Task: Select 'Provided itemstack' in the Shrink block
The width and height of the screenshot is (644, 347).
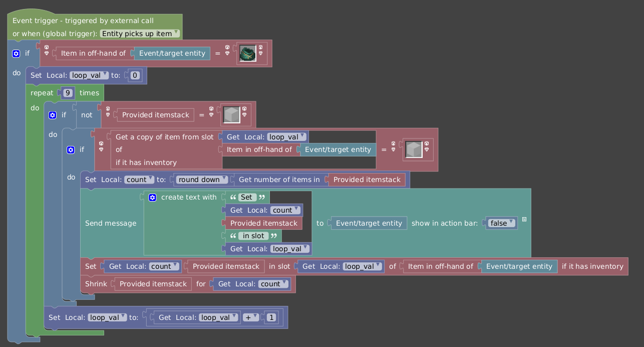Action: [153, 284]
